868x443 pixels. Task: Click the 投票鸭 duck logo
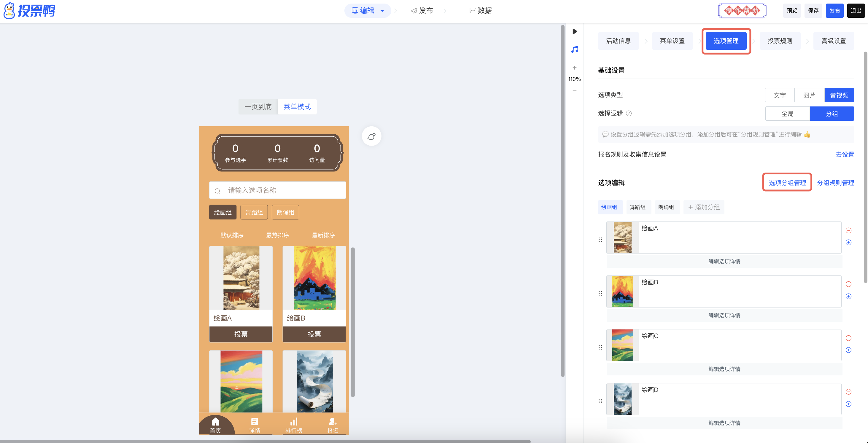click(29, 11)
